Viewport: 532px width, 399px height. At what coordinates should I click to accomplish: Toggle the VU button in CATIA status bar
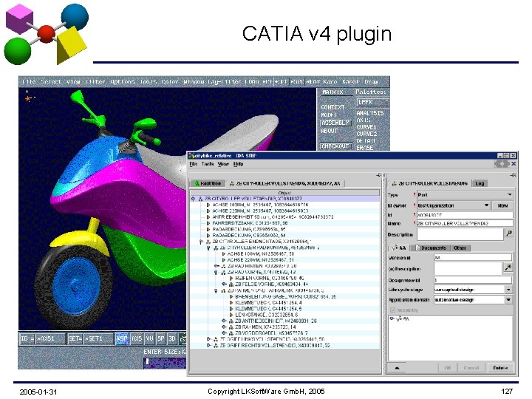coord(149,338)
